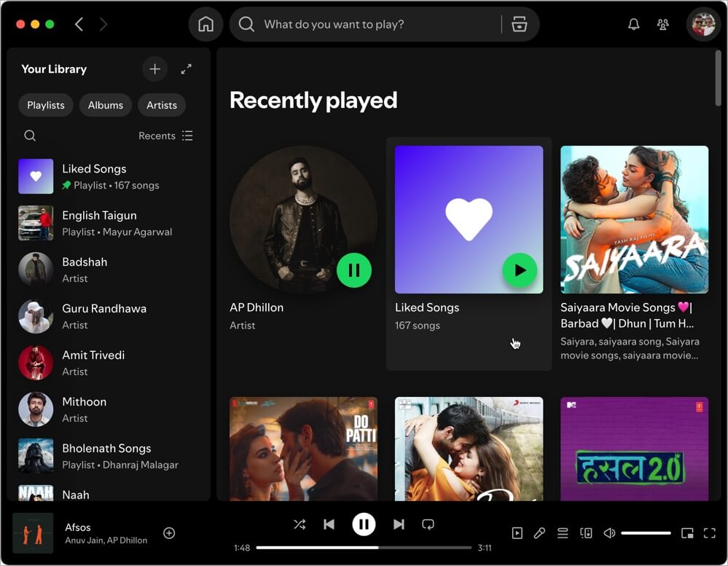Image resolution: width=728 pixels, height=566 pixels.
Task: Skip to next track
Action: click(399, 524)
